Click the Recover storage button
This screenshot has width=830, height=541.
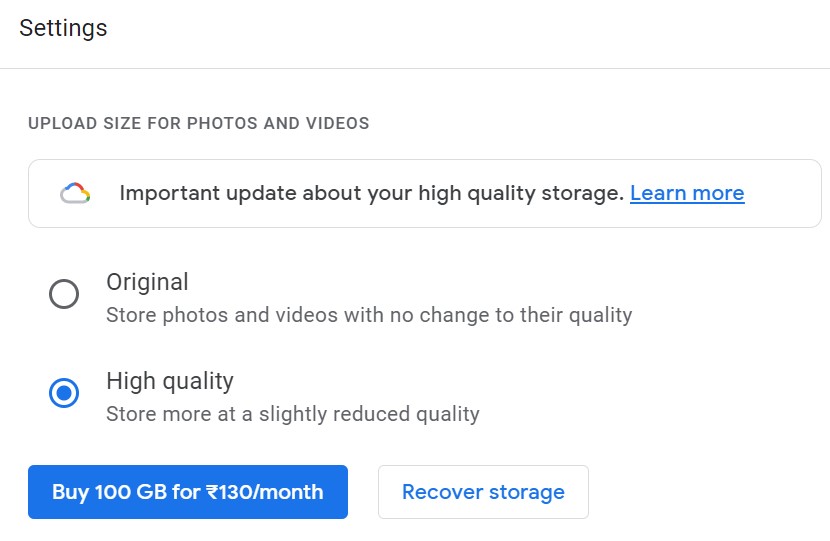click(483, 492)
